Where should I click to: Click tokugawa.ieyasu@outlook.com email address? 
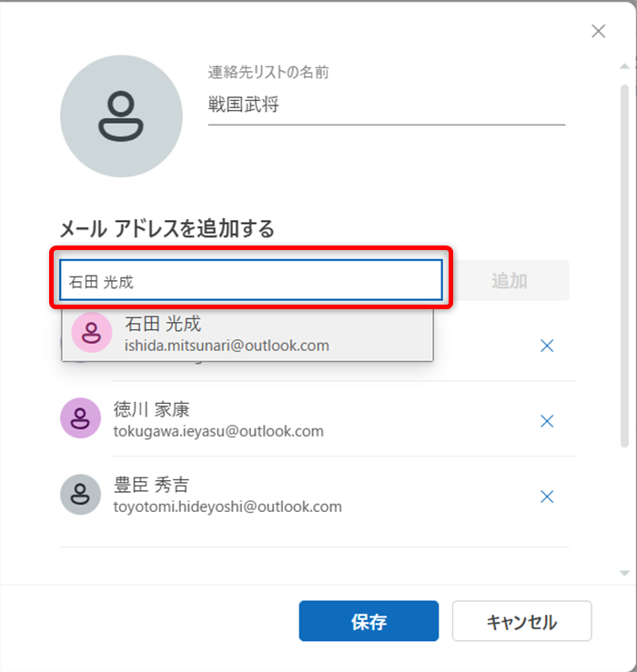(x=217, y=431)
